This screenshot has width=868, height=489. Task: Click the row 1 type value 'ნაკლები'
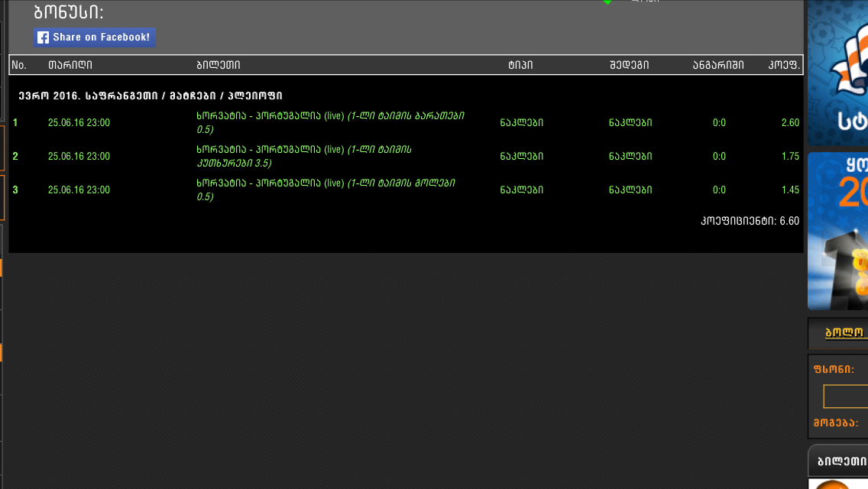(521, 122)
